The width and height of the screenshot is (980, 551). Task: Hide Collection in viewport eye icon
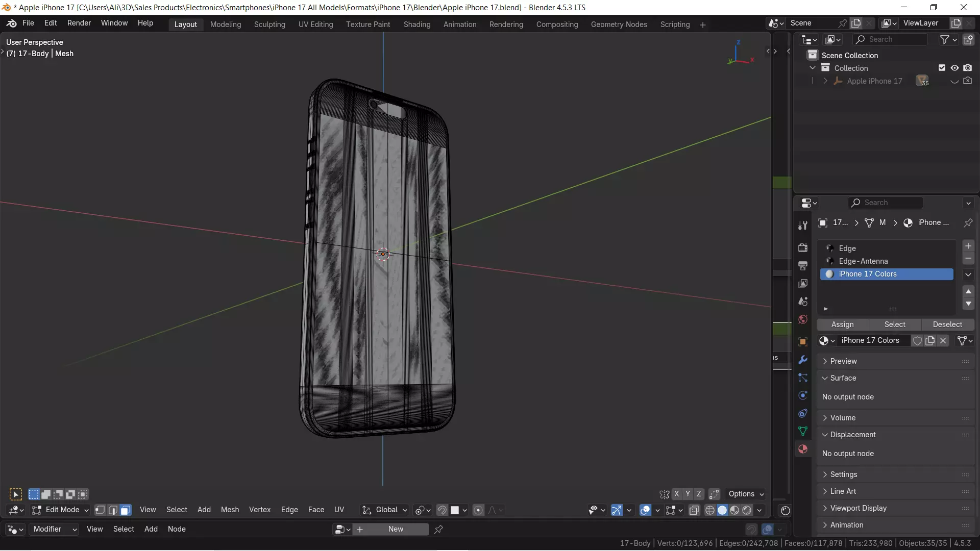(954, 68)
